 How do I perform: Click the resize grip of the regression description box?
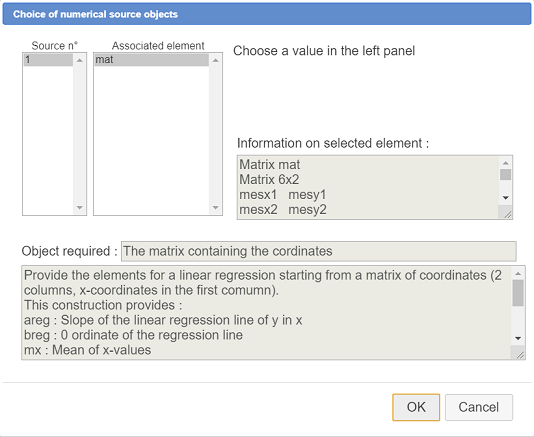pos(519,354)
